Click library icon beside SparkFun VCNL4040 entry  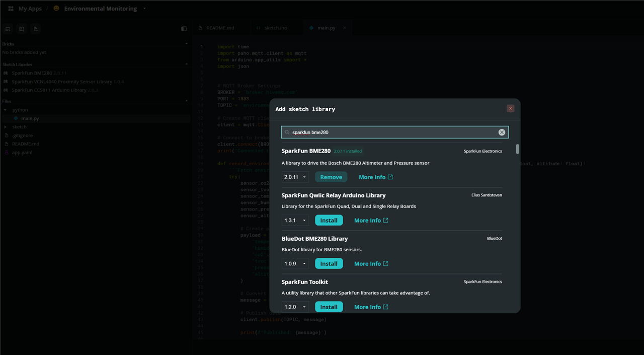[6, 82]
